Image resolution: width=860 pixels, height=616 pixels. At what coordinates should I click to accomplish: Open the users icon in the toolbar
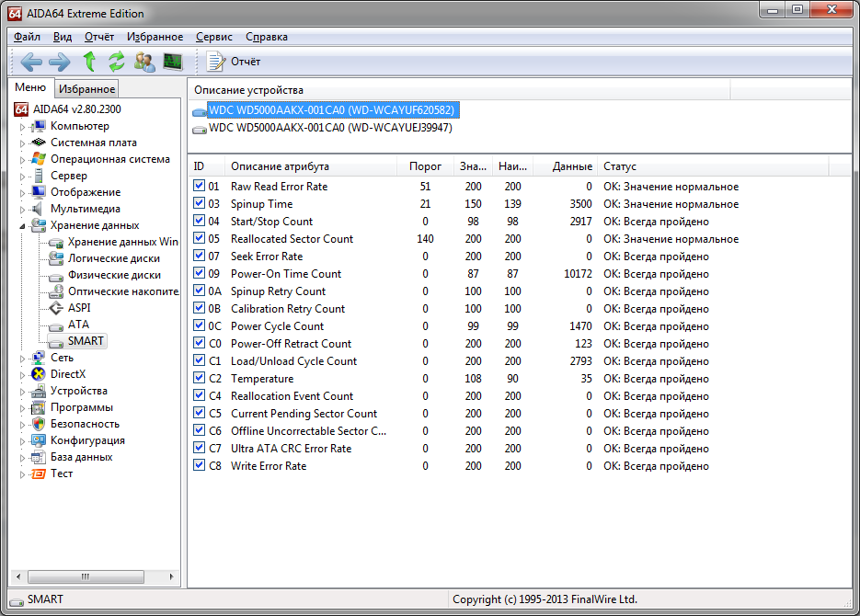pyautogui.click(x=144, y=62)
